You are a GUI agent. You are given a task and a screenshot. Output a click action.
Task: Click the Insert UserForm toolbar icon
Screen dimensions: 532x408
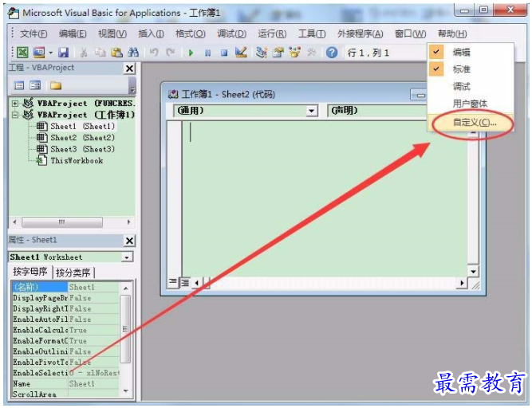click(x=38, y=52)
